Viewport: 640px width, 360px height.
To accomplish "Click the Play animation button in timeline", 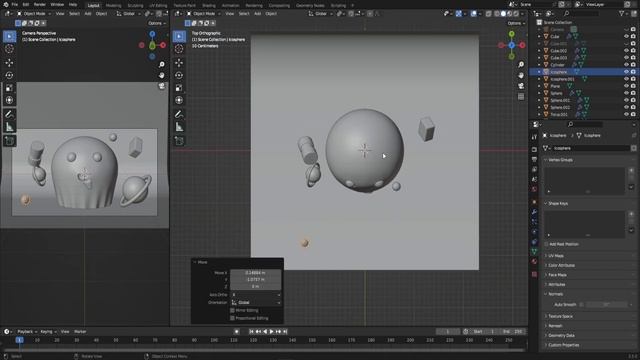I will 271,332.
